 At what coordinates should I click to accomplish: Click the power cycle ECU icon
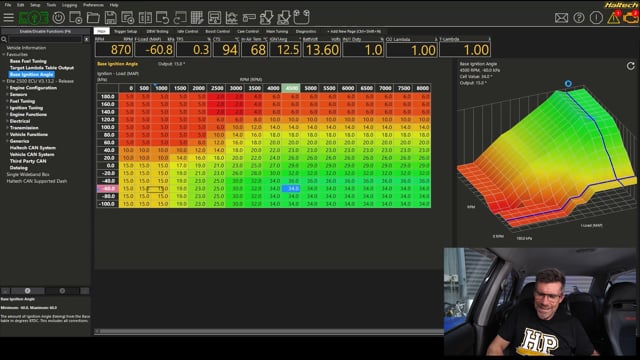pyautogui.click(x=59, y=18)
